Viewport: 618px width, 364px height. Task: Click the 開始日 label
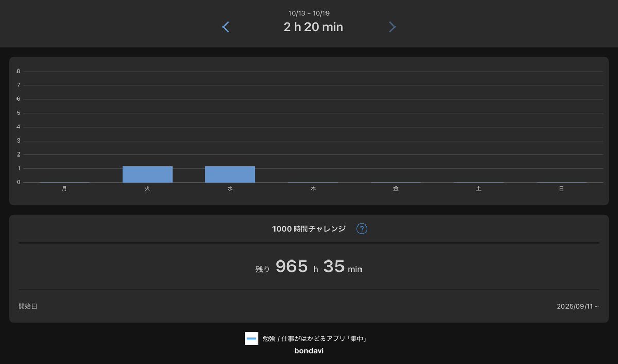pyautogui.click(x=28, y=306)
